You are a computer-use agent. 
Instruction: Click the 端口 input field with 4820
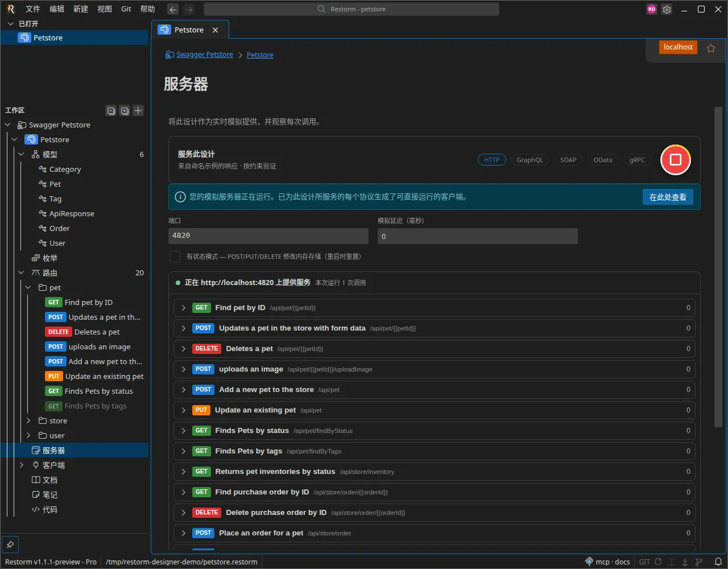(x=268, y=236)
